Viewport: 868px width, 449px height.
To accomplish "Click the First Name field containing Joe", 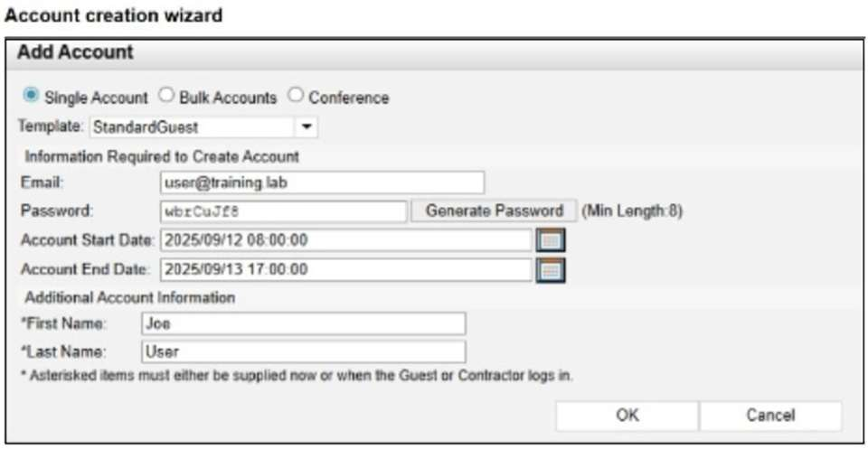I will coord(303,323).
